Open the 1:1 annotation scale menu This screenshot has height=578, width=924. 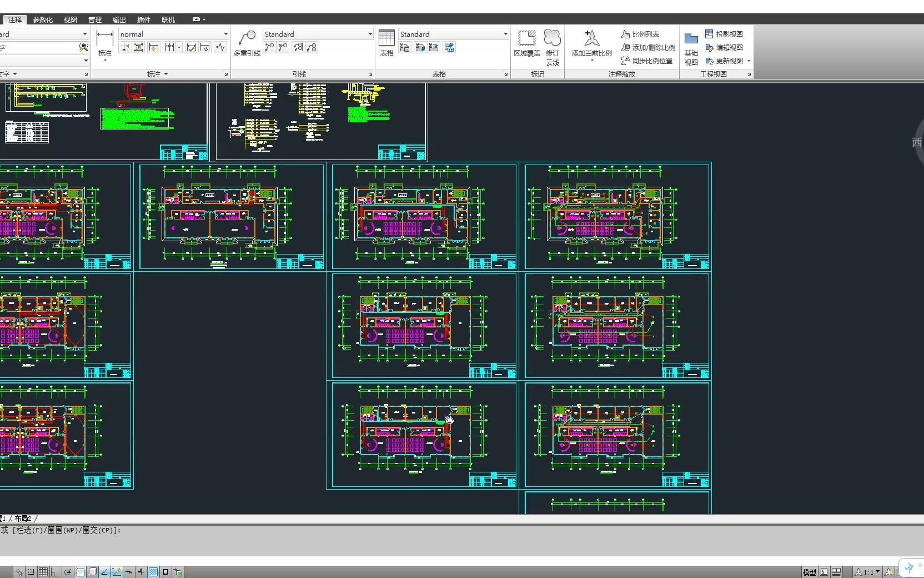[867, 572]
